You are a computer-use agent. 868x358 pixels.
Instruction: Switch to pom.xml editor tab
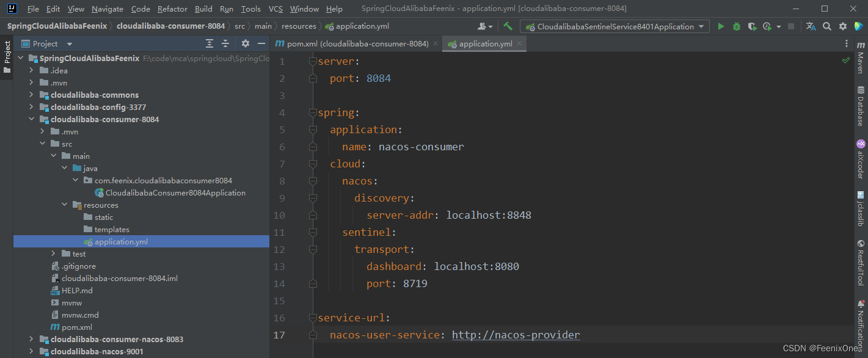(356, 43)
